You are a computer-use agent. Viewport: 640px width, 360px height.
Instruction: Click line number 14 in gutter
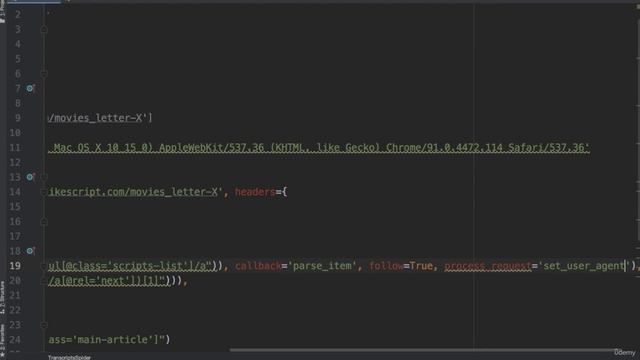click(15, 192)
